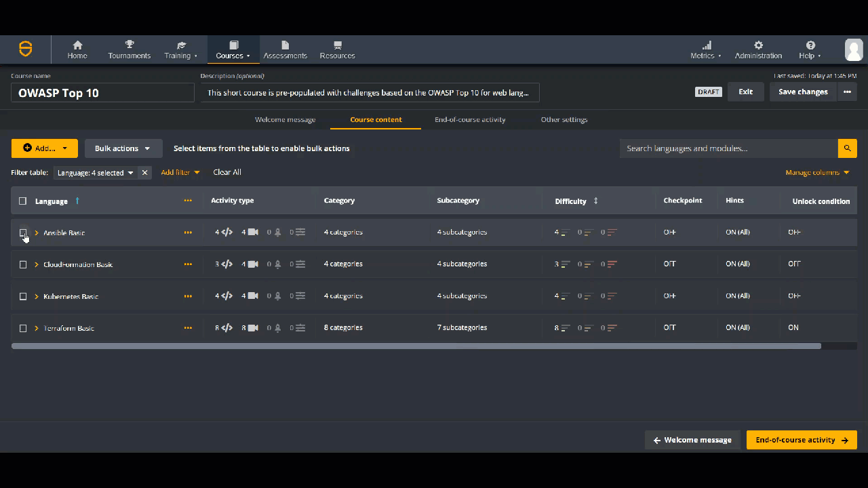Switch to Course content tab
This screenshot has width=868, height=488.
(376, 119)
